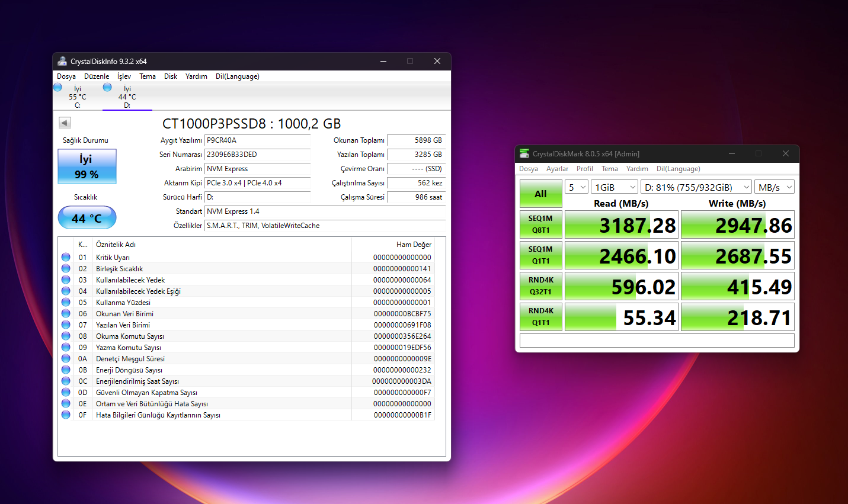This screenshot has width=848, height=504.
Task: Run the SEQ1M Q8T1 test button
Action: tap(541, 224)
